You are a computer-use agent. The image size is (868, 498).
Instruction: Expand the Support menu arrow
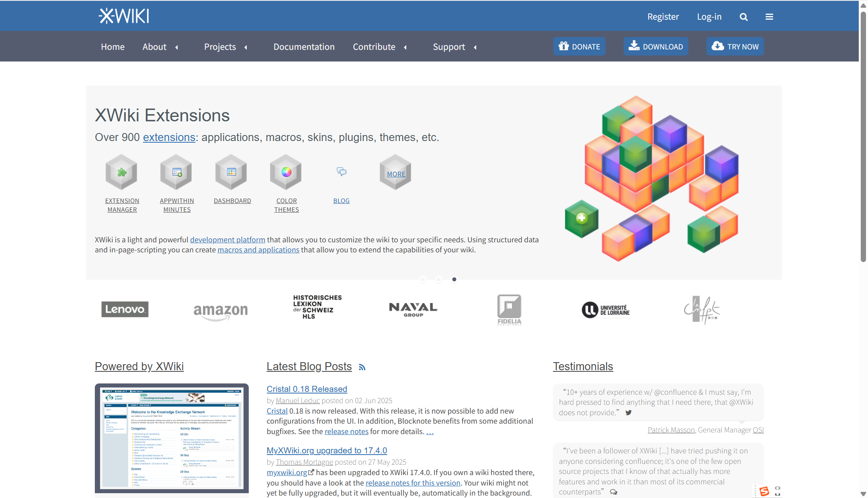click(475, 47)
